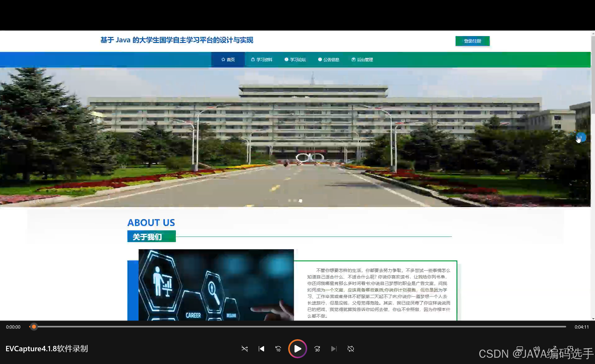Open the 学习资料 navigation tab
The height and width of the screenshot is (364, 595).
tap(261, 60)
